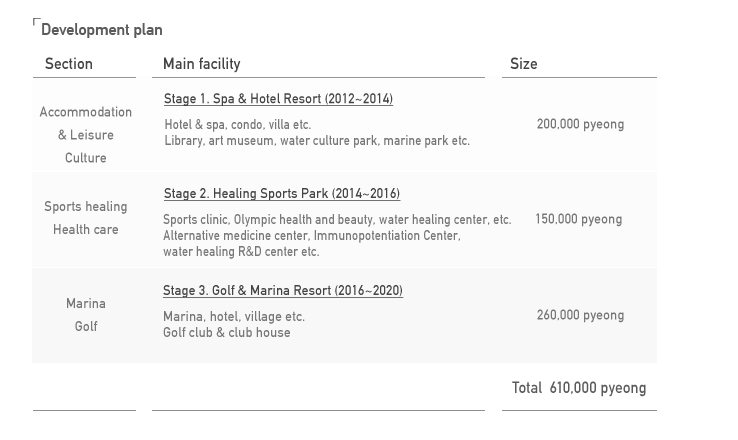Viewport: 738px width, 440px height.
Task: Click the Library, art museum description line
Action: click(317, 141)
